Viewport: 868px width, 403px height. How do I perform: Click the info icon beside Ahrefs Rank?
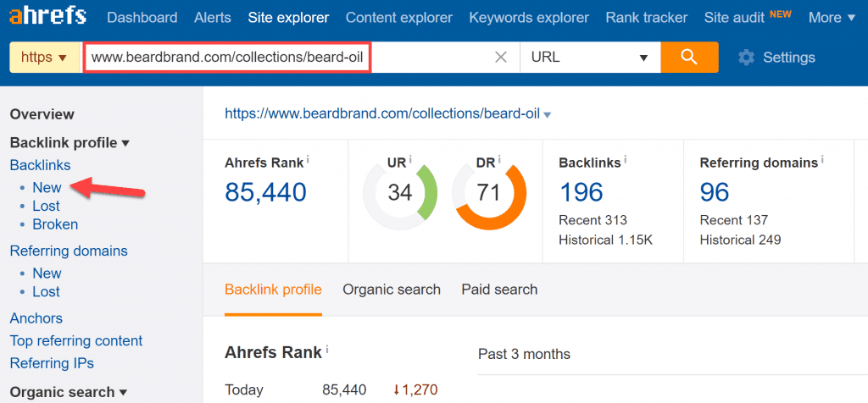click(308, 159)
